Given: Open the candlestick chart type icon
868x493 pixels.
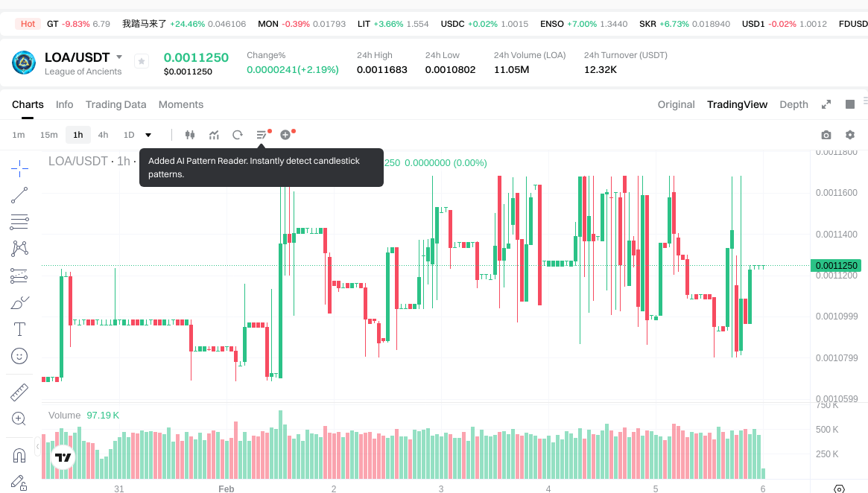Looking at the screenshot, I should coord(190,135).
